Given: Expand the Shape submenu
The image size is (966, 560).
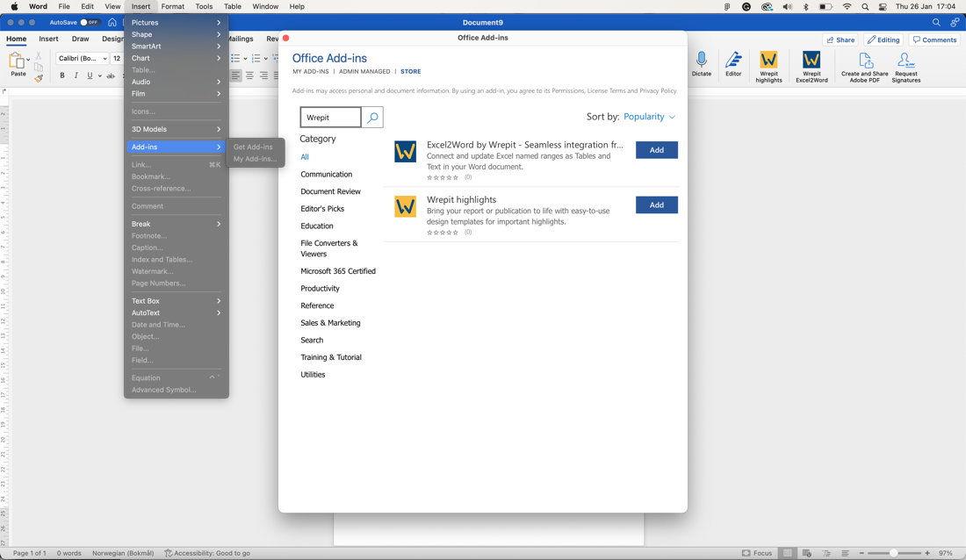Looking at the screenshot, I should [176, 34].
